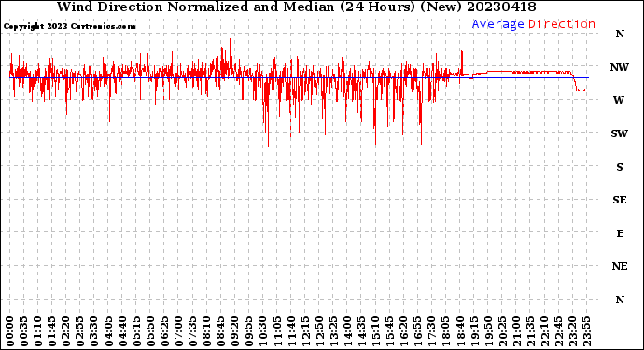
Task: Click the top N axis label
Action: (620, 35)
